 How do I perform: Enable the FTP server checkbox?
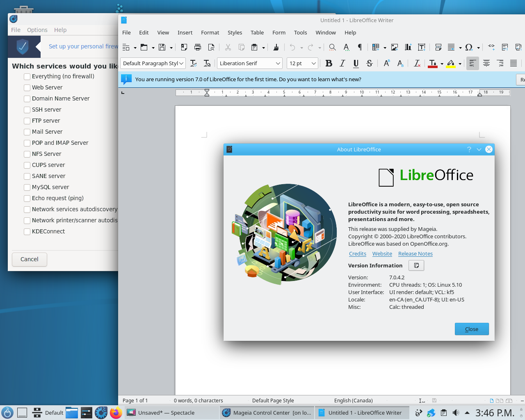[27, 121]
